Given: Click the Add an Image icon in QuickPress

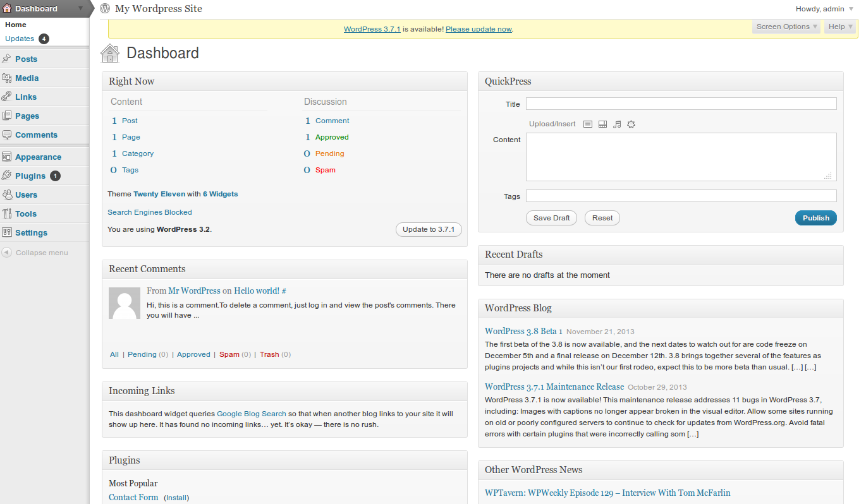Looking at the screenshot, I should (x=587, y=124).
